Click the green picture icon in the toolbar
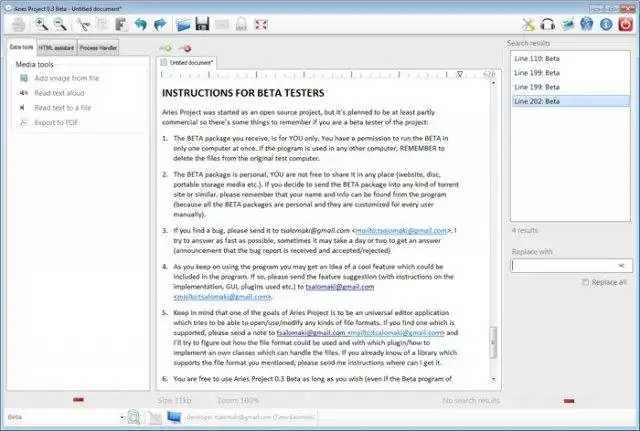Viewport: 640px width, 431px height. 567,24
